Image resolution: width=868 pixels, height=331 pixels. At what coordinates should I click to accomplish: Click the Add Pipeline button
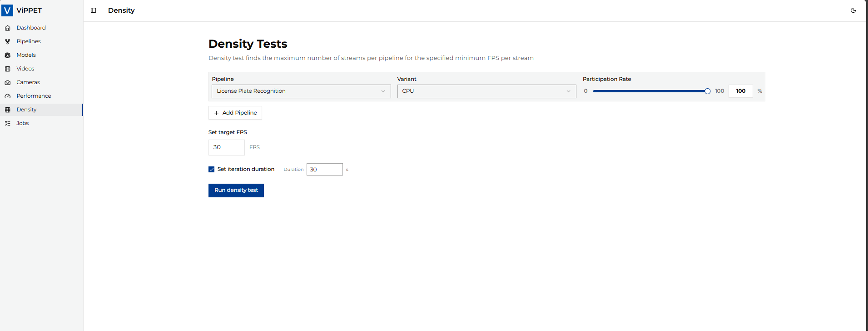pos(235,113)
